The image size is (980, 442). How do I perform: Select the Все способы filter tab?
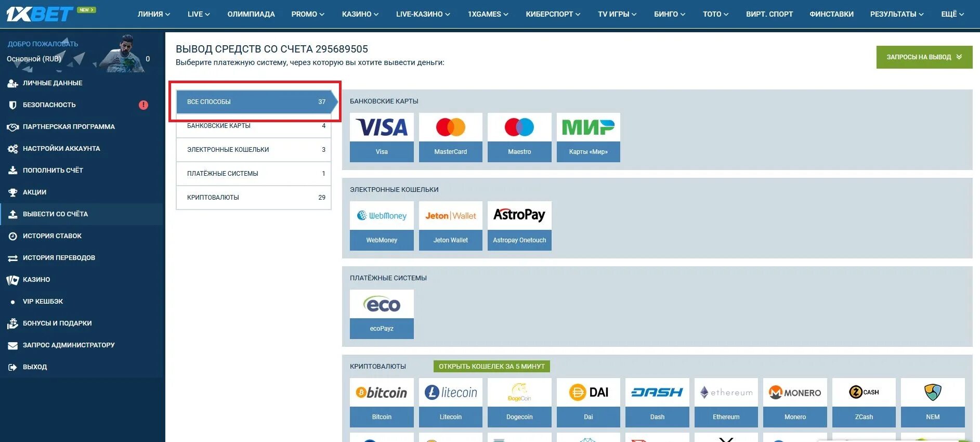[x=257, y=102]
